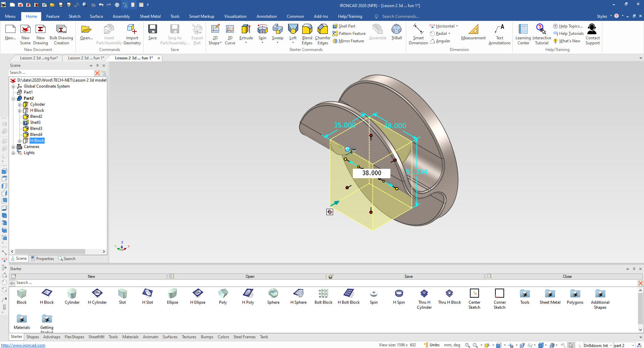This screenshot has width=644, height=348.
Task: Open the Sheet Metal ribbon tab
Action: 150,16
